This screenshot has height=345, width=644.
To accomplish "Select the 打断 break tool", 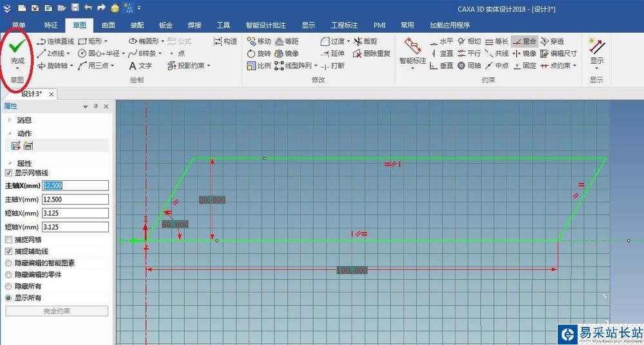I will click(x=332, y=66).
